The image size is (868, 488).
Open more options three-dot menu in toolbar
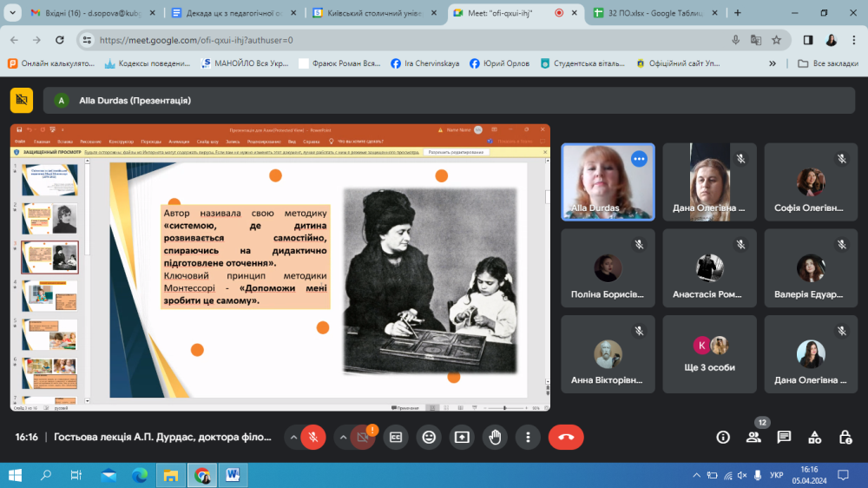click(527, 437)
